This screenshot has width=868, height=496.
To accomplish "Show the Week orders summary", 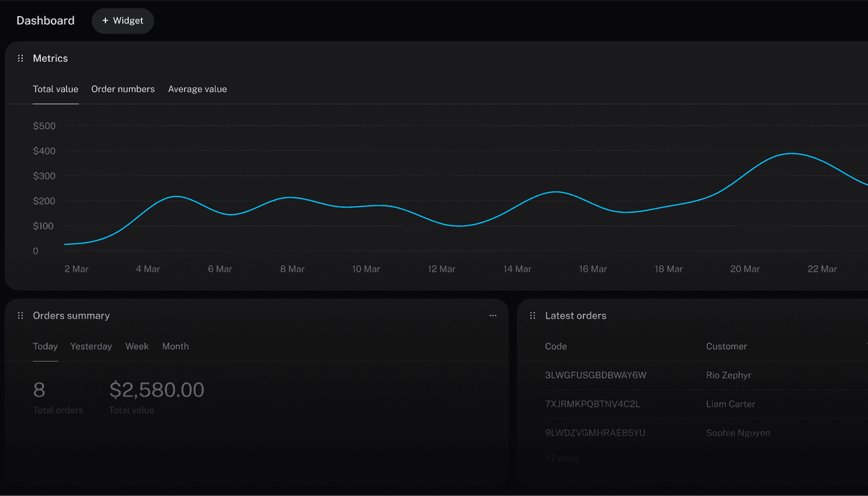I will [137, 347].
